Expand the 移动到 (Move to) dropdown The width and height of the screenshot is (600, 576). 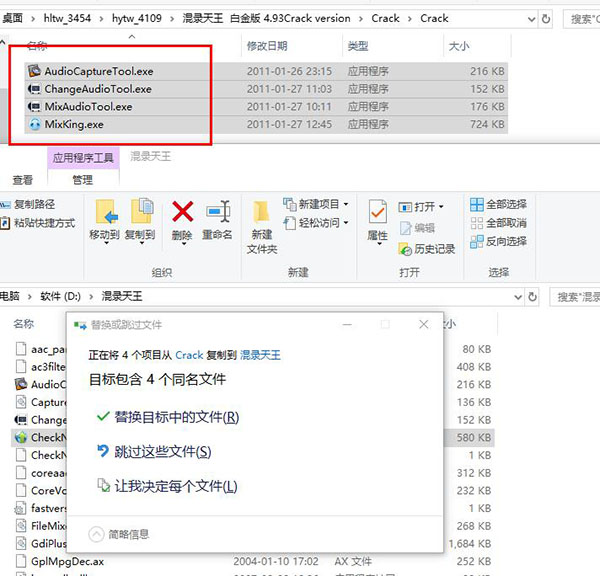coord(104,236)
